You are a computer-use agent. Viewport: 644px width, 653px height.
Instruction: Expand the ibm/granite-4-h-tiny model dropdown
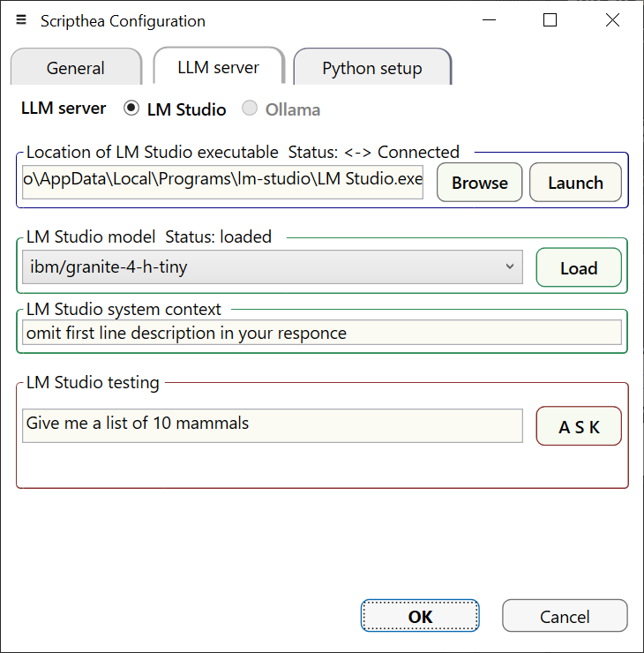(272, 266)
